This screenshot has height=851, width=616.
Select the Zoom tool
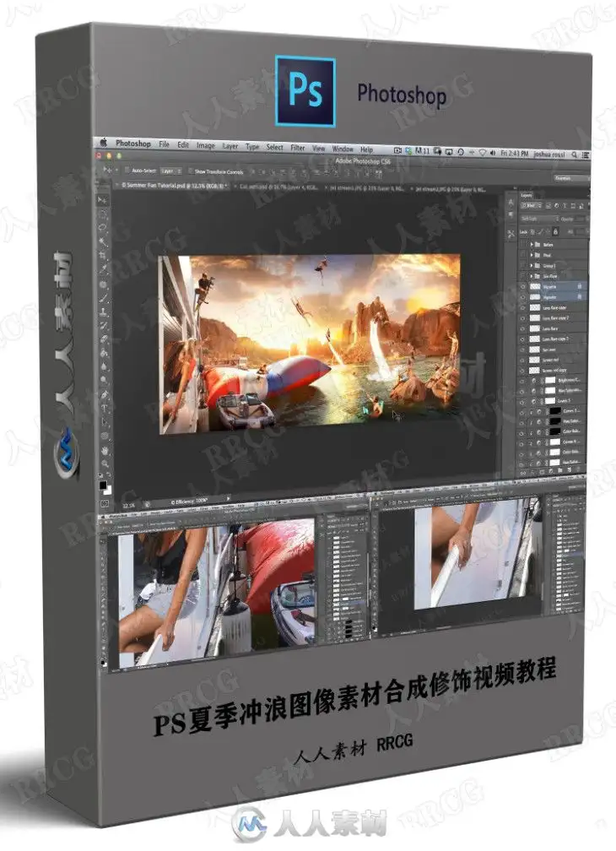point(105,463)
